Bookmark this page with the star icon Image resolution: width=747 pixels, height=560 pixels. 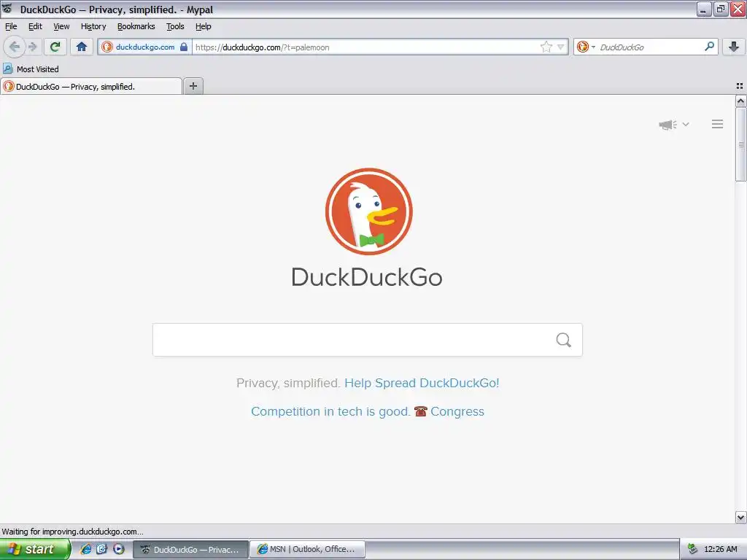click(546, 47)
